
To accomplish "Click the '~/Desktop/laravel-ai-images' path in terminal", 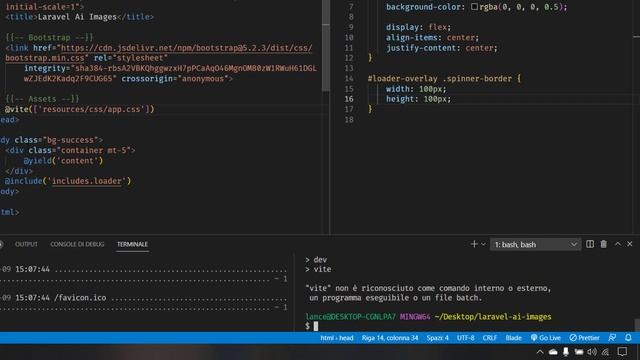I will 493,317.
